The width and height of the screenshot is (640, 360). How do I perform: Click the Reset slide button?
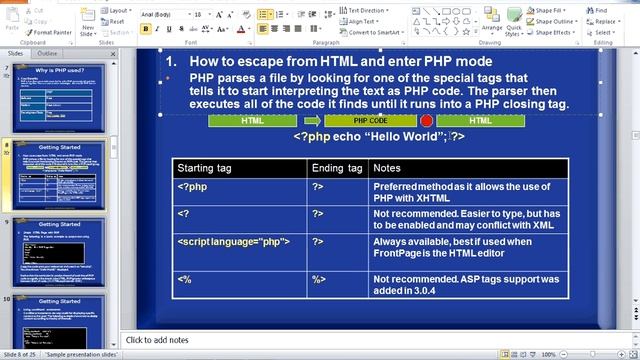coord(113,21)
